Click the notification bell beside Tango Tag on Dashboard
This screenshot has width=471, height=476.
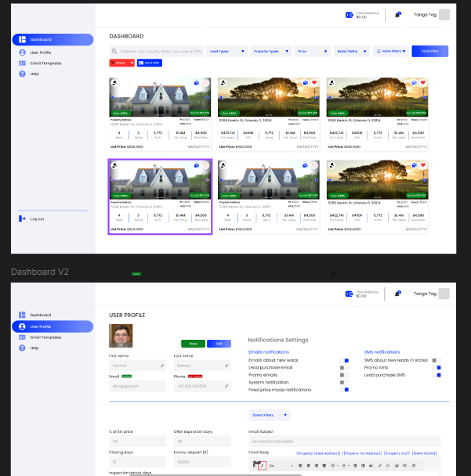point(398,14)
